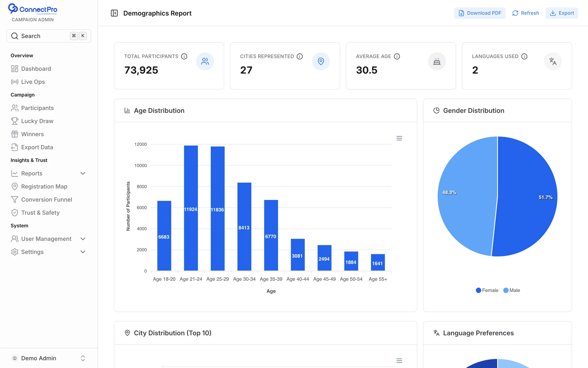Open the Age Distribution chart hamburger menu
Screen dimensions: 588x368
pos(399,138)
